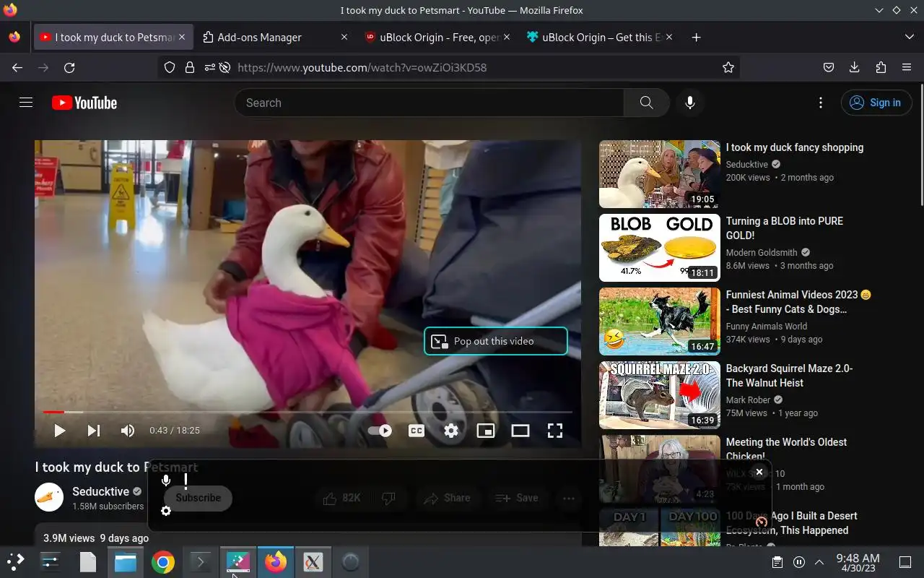This screenshot has width=924, height=578.
Task: Open 'I took my duck fancy shopping' thumbnail
Action: click(x=660, y=174)
